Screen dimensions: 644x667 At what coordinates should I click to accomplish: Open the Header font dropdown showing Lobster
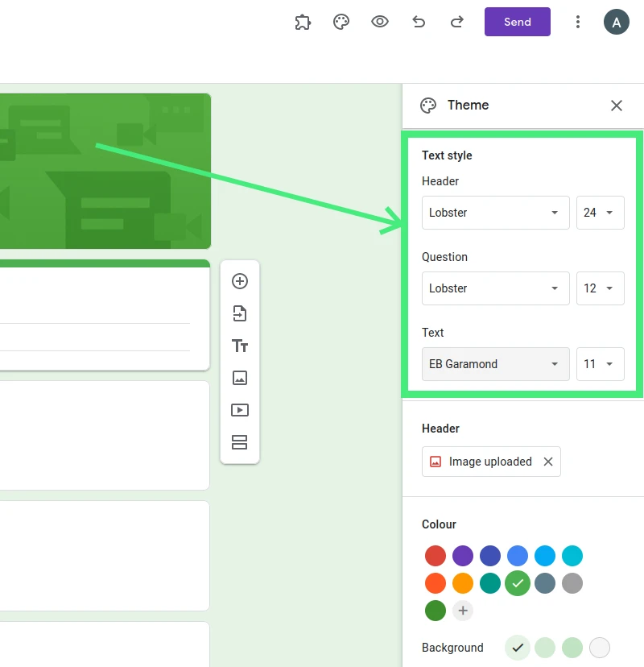click(x=495, y=213)
